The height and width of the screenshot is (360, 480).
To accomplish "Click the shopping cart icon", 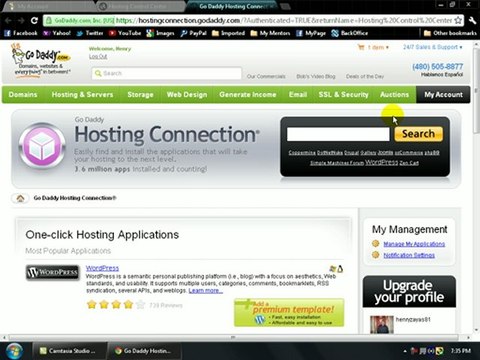I will click(x=361, y=47).
